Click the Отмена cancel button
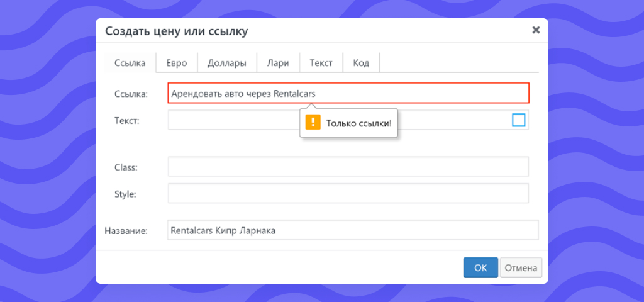644x302 pixels. click(521, 267)
